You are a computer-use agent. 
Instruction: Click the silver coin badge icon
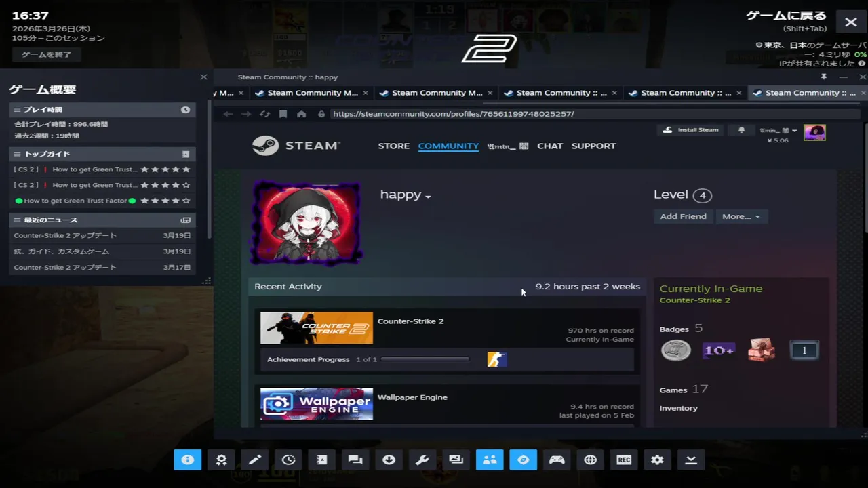pyautogui.click(x=675, y=350)
